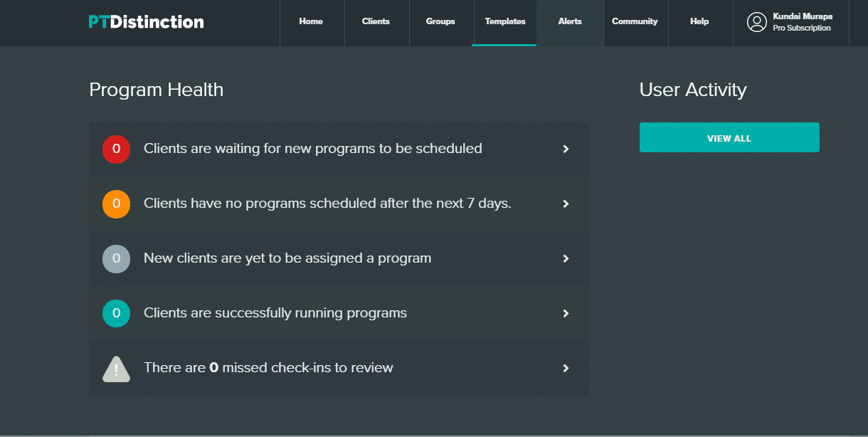Select the Templates tab
Image resolution: width=868 pixels, height=437 pixels.
pos(505,22)
